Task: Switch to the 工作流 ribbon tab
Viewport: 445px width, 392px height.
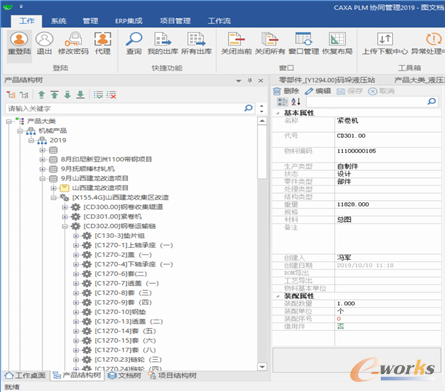Action: (219, 21)
